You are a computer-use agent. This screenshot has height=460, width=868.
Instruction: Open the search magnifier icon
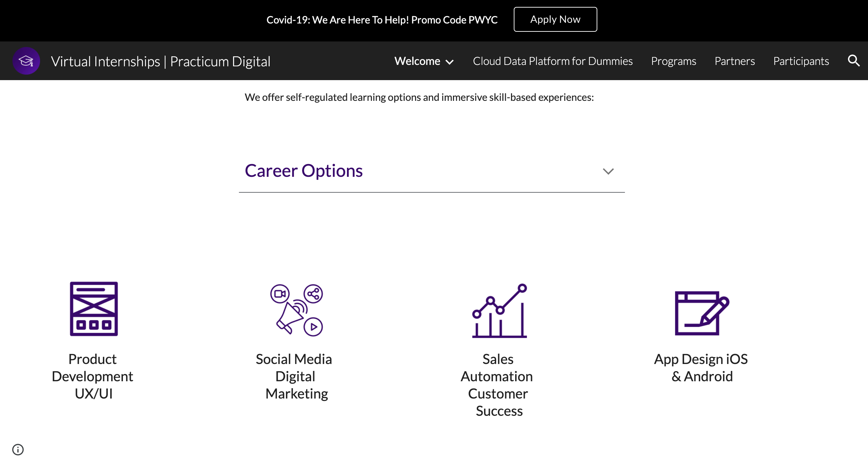(853, 61)
